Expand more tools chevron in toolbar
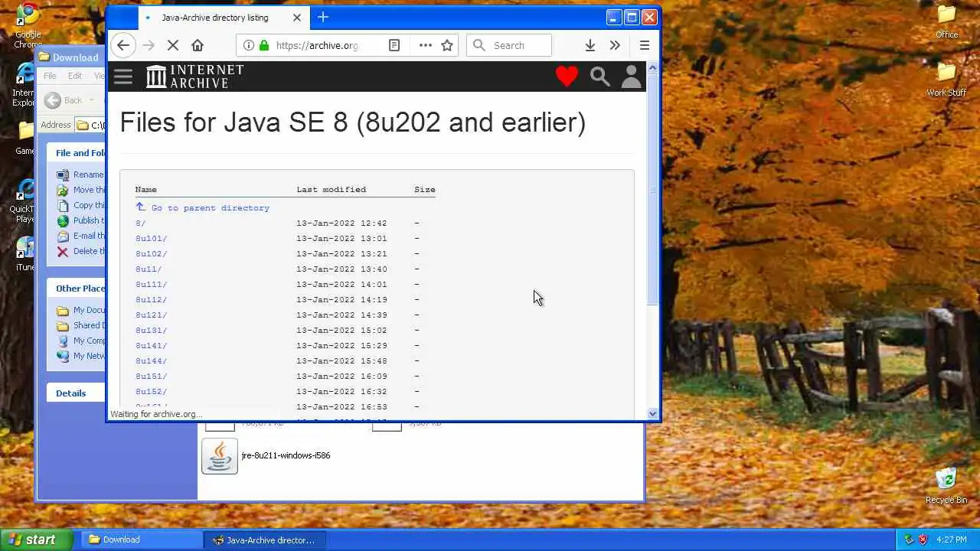 (615, 46)
